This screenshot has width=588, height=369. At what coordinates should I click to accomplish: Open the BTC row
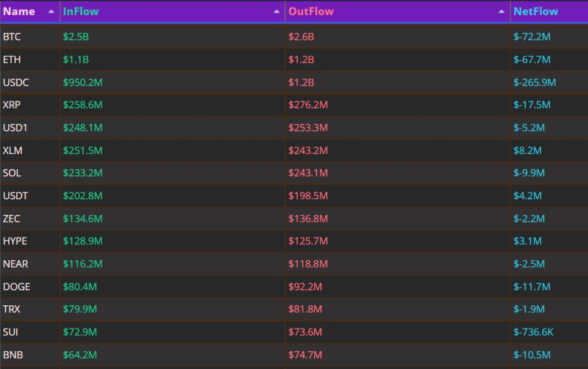point(294,37)
